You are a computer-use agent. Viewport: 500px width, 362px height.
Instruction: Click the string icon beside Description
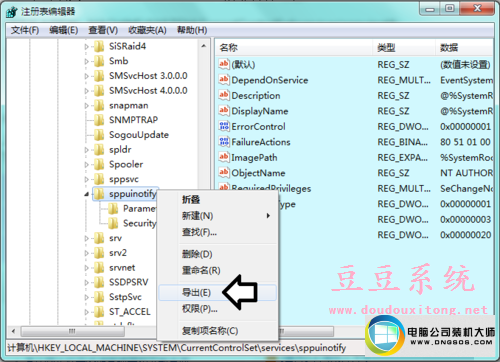pos(224,95)
